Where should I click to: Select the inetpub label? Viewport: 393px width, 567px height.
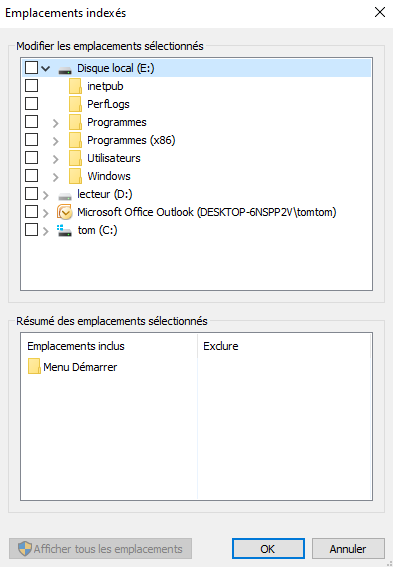(x=105, y=86)
